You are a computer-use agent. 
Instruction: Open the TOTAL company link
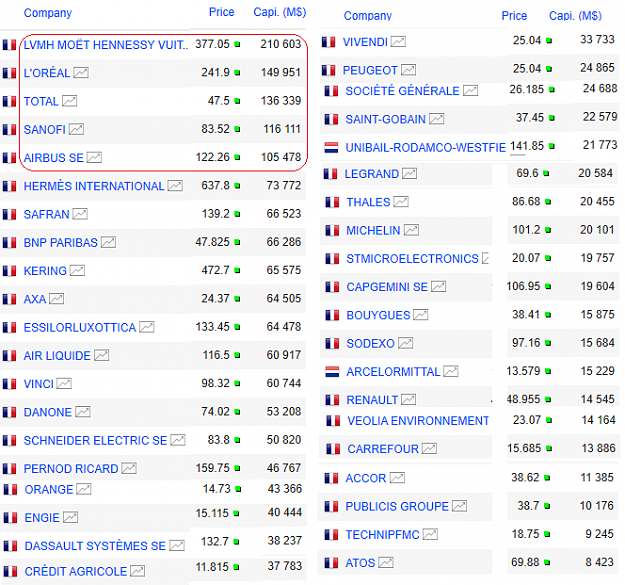pyautogui.click(x=41, y=101)
